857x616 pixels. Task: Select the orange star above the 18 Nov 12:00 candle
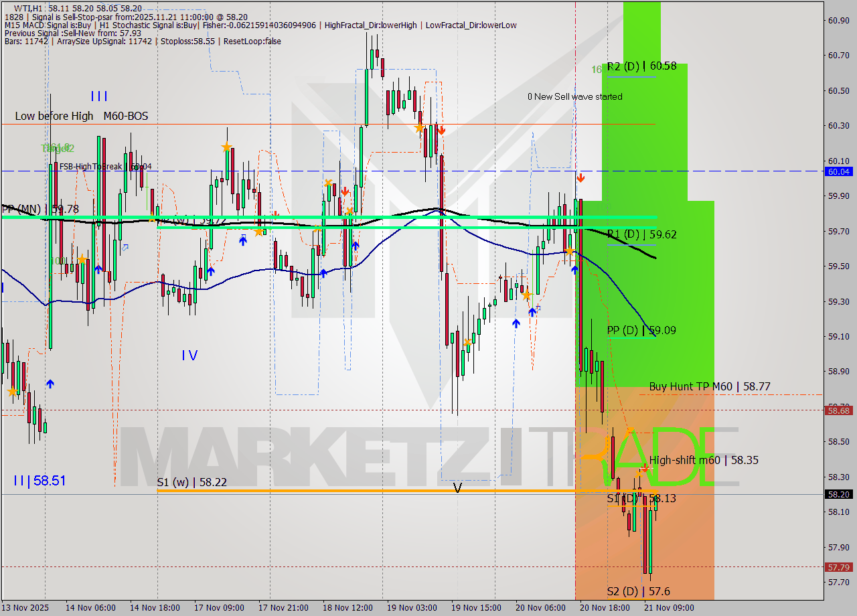point(329,183)
